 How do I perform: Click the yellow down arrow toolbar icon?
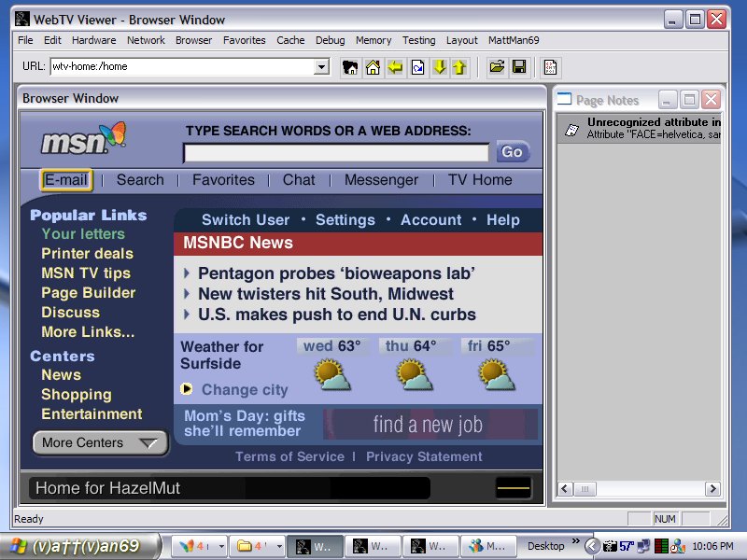click(x=439, y=67)
